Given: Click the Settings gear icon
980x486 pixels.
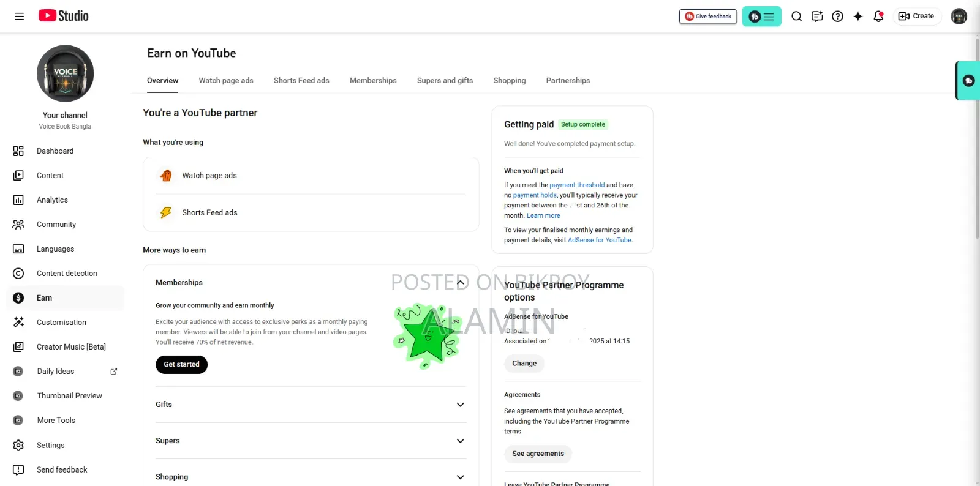Looking at the screenshot, I should (18, 445).
